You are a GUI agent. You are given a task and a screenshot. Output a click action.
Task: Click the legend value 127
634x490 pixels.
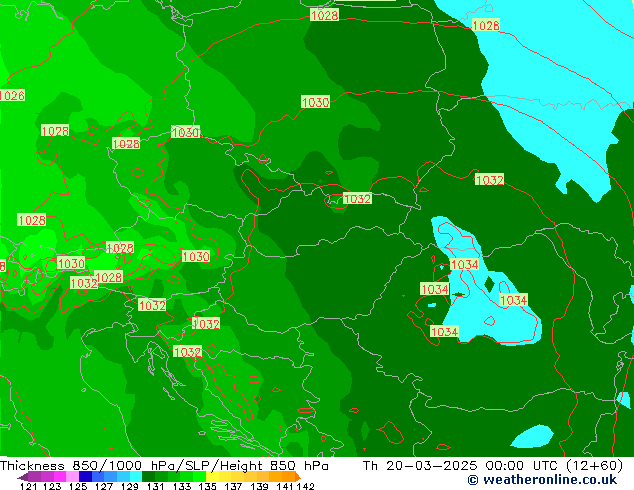(104, 486)
